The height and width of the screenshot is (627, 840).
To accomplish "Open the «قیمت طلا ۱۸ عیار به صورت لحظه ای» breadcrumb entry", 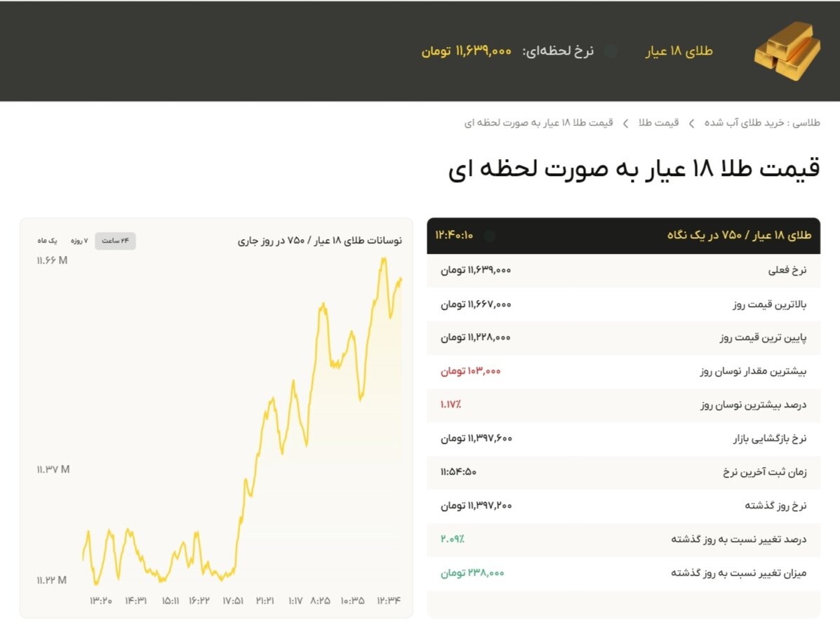I will (x=540, y=122).
